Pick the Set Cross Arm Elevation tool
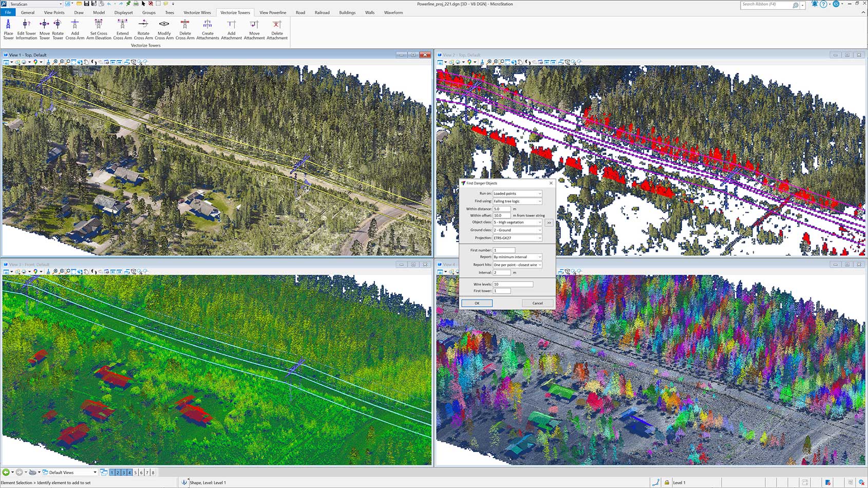 tap(99, 29)
